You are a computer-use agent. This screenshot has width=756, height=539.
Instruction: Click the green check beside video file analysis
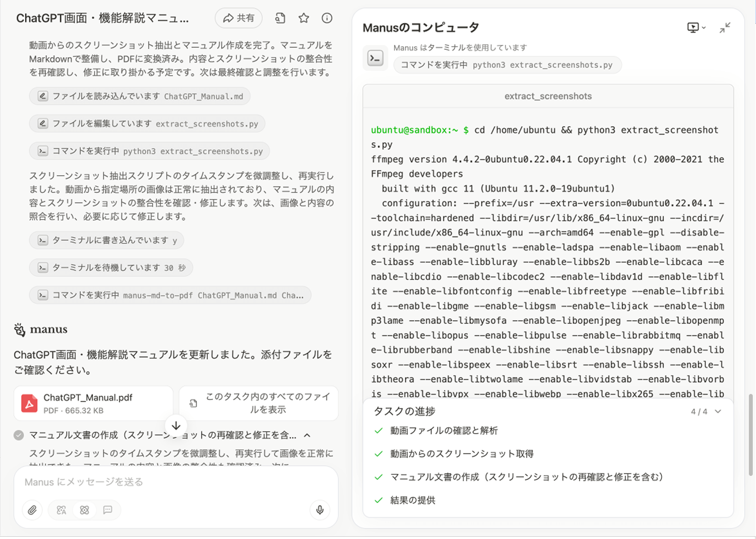378,431
